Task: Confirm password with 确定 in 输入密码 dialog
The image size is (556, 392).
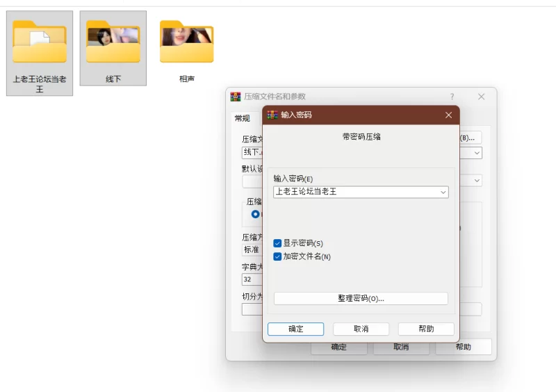Action: pyautogui.click(x=295, y=329)
